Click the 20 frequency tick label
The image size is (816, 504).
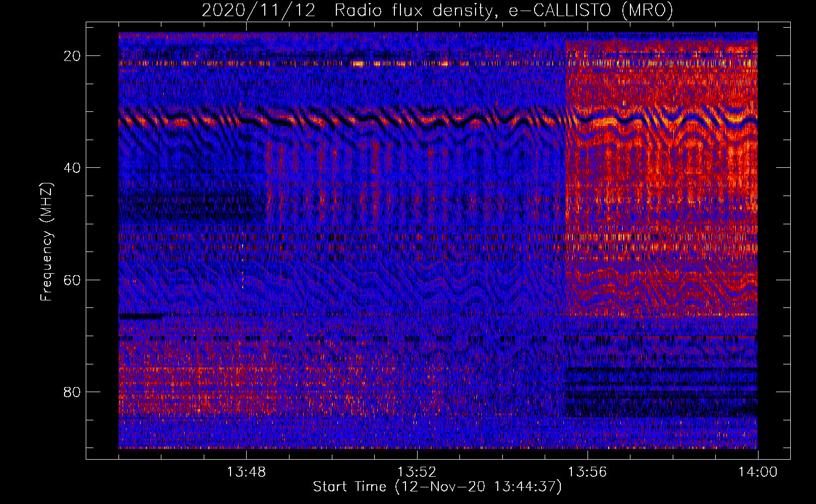coord(73,56)
